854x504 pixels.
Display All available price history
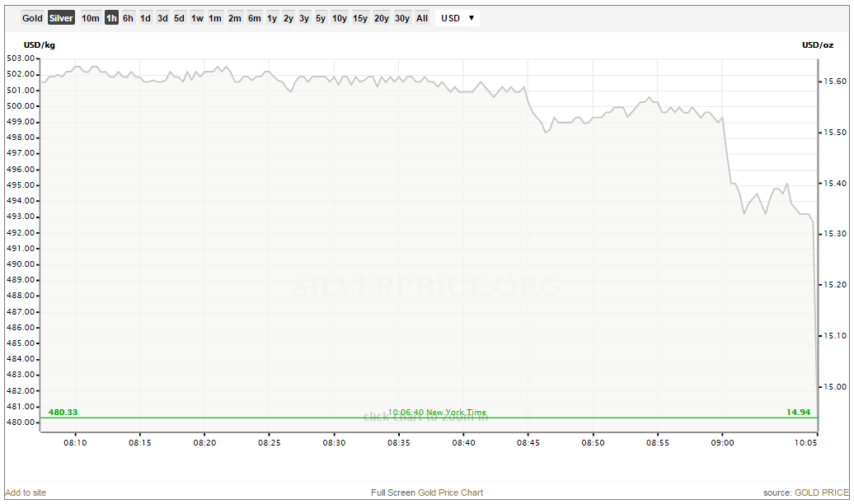422,18
